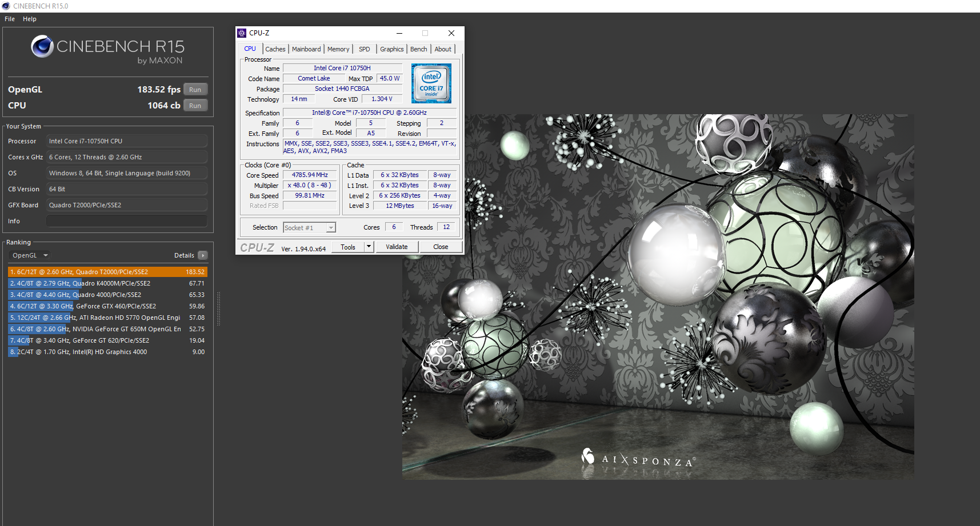Click the Processor field Intel Core i7-10750H CPU
The image size is (980, 526).
click(x=127, y=141)
